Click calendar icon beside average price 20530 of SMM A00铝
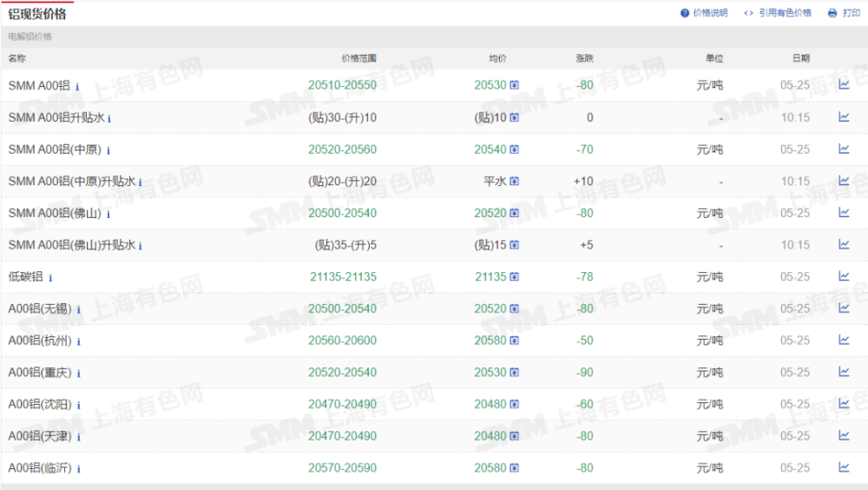Screen dimensions: 868x490 [514, 85]
